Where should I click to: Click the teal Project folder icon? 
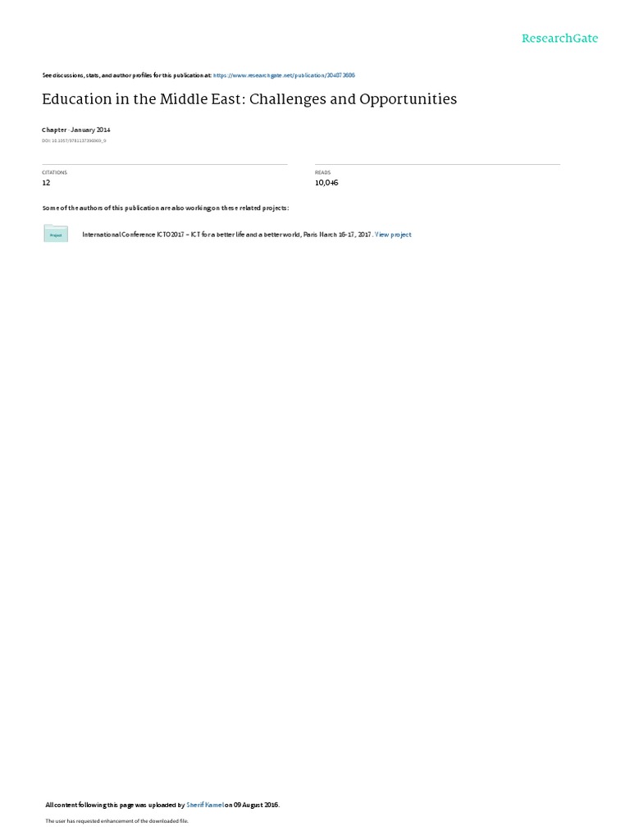(56, 234)
